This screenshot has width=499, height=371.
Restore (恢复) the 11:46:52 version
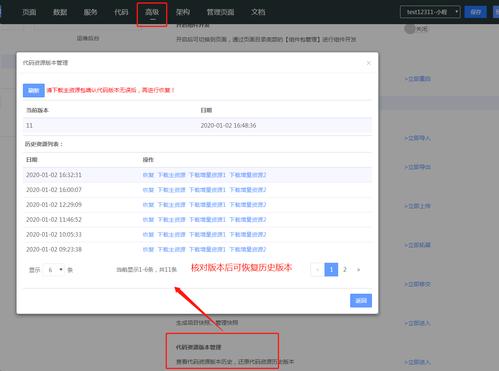pos(148,220)
